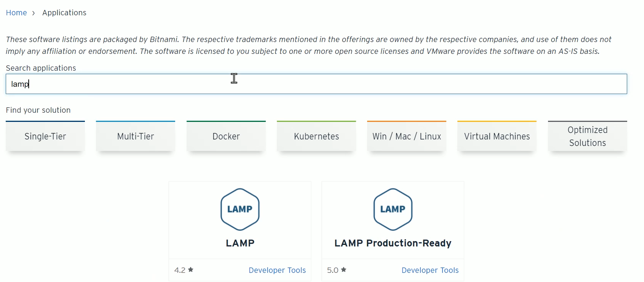Go to the Home breadcrumb link
Viewport: 644px width, 282px height.
coord(16,13)
